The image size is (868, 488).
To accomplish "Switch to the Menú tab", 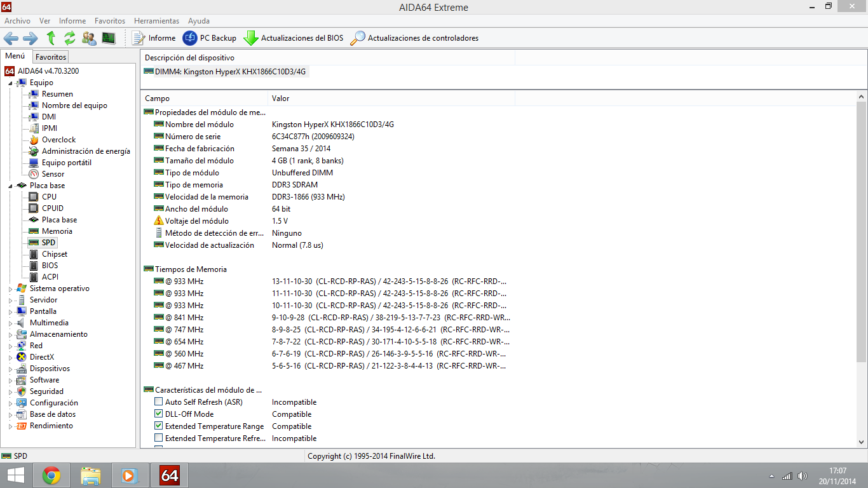I will tap(15, 57).
